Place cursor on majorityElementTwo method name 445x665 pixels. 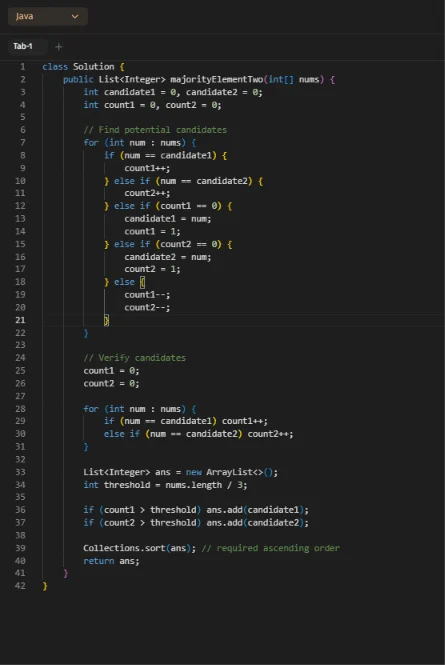[x=216, y=79]
